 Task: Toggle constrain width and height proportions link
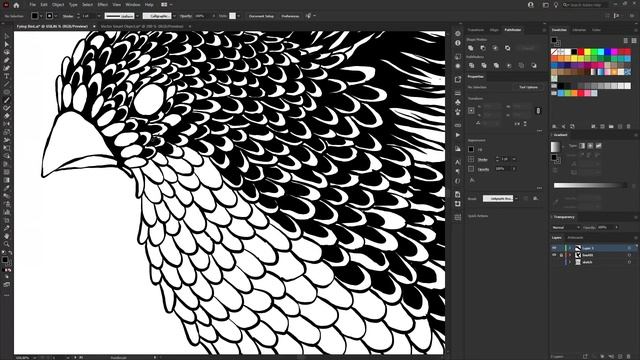(x=538, y=111)
